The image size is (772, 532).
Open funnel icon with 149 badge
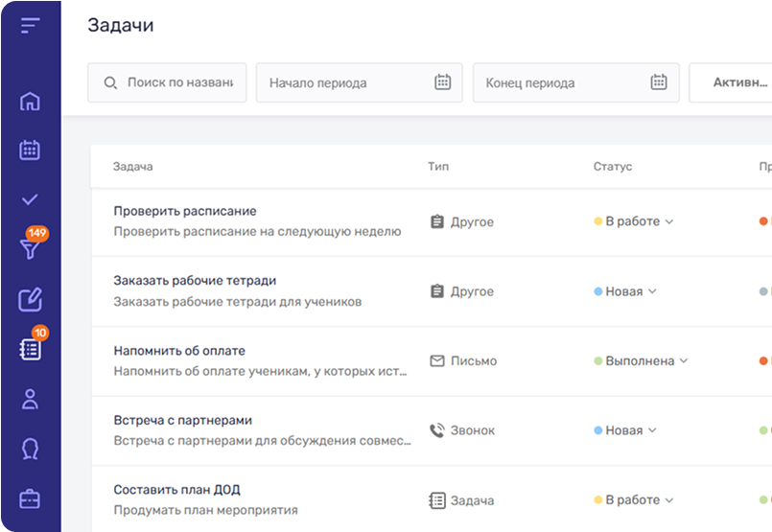(30, 248)
